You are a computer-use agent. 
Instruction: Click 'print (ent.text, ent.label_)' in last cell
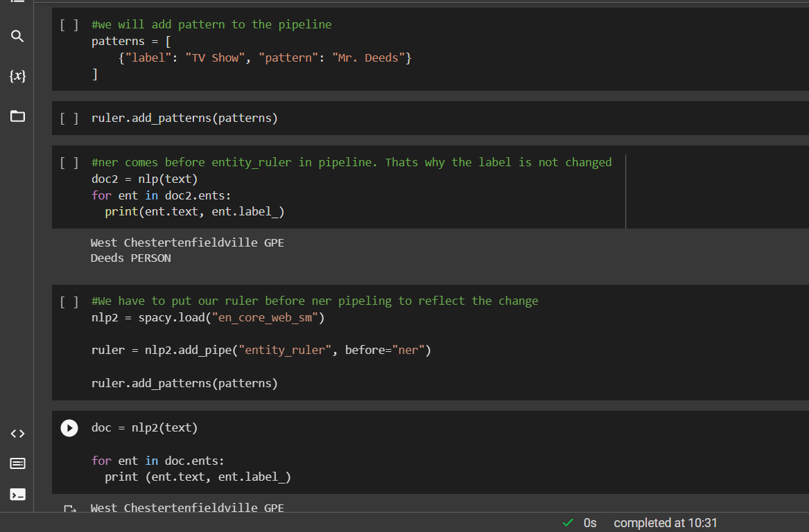(198, 477)
